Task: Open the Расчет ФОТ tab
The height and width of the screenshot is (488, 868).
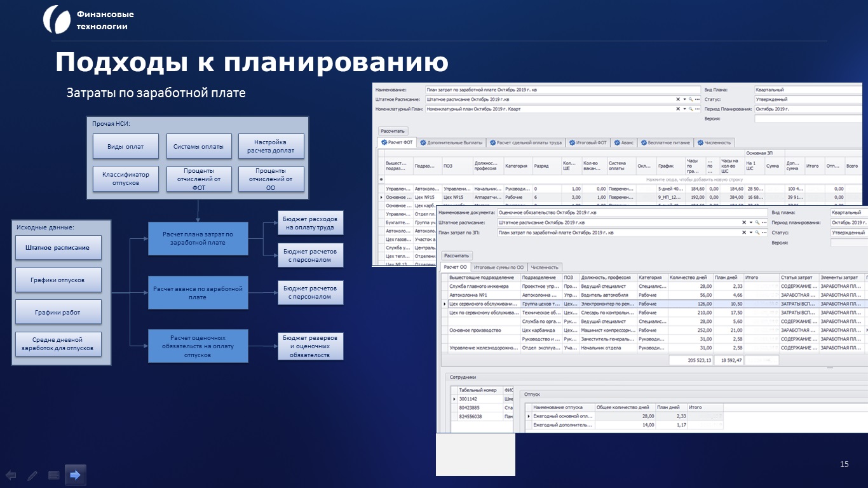Action: pos(397,143)
